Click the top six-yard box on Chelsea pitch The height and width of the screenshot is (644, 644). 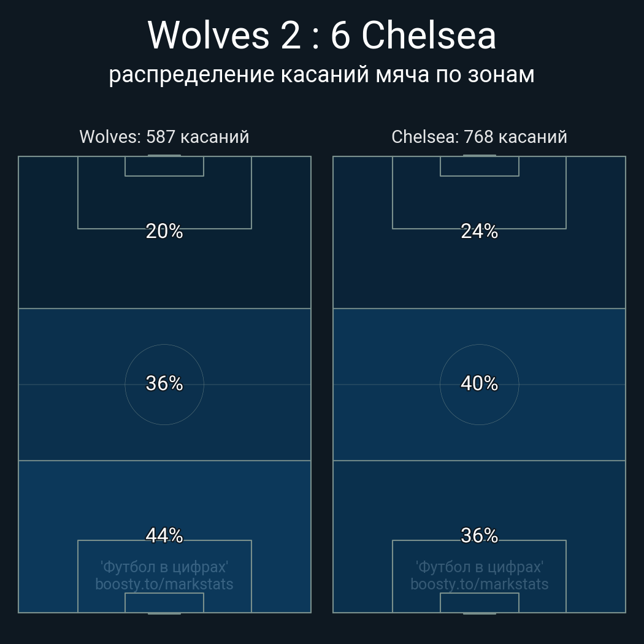pos(479,166)
